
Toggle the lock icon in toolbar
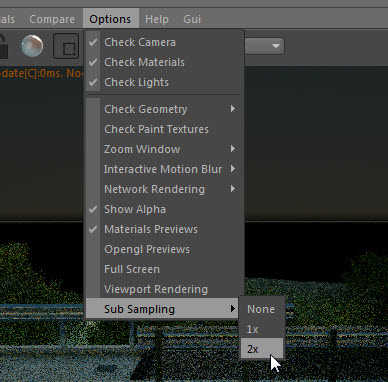[x=3, y=46]
